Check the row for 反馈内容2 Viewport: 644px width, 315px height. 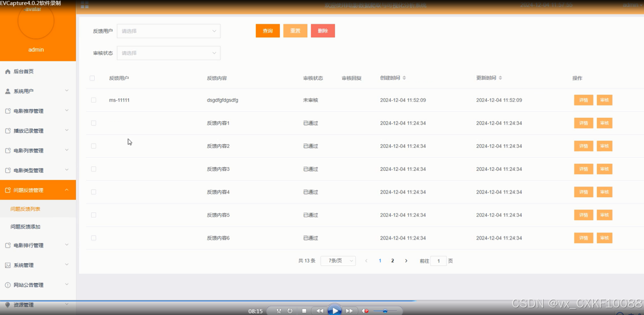coord(93,146)
